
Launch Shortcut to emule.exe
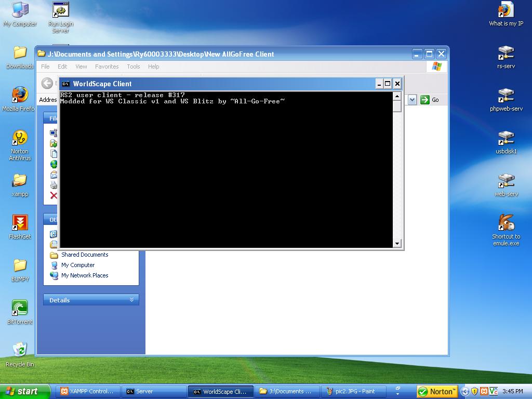506,230
